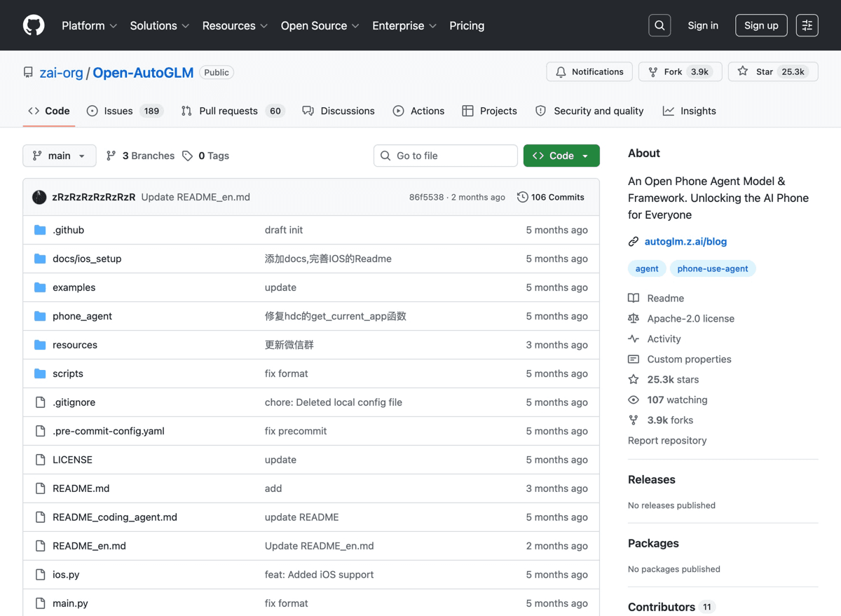841x616 pixels.
Task: Open the main branch selector dropdown
Action: 60,156
